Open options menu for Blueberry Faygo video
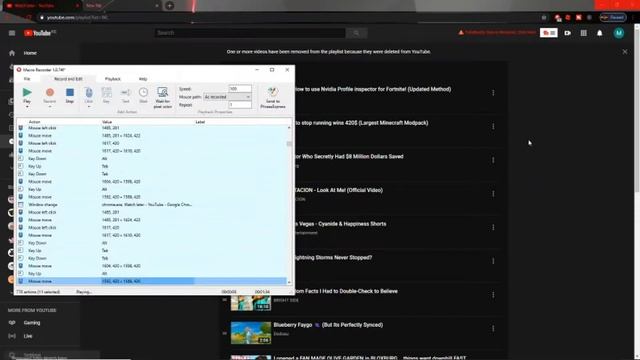This screenshot has width=640, height=360. pyautogui.click(x=493, y=329)
